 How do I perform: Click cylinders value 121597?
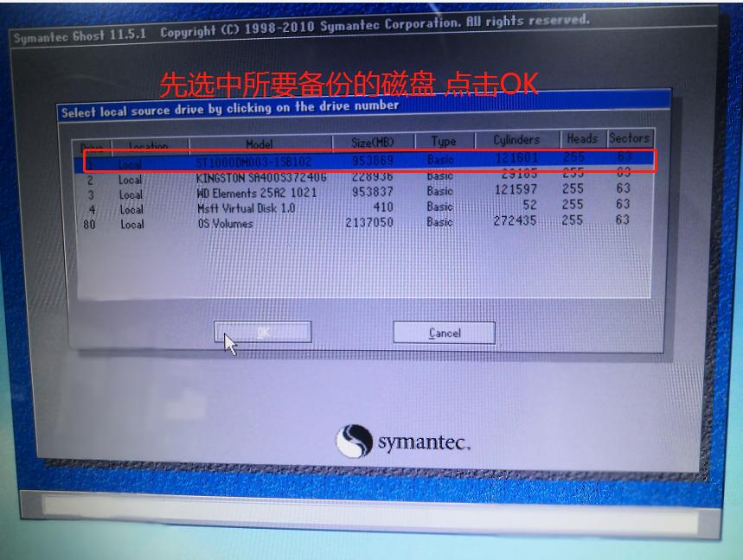tap(516, 189)
